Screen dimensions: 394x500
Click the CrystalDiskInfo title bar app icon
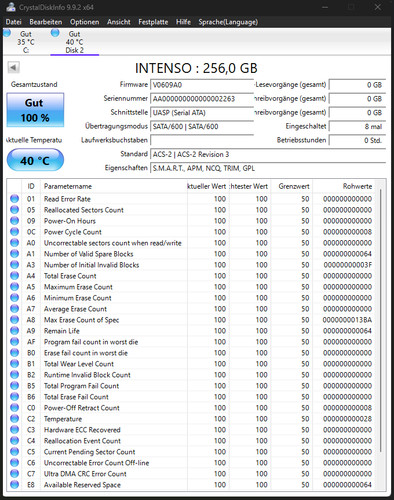pos(11,7)
